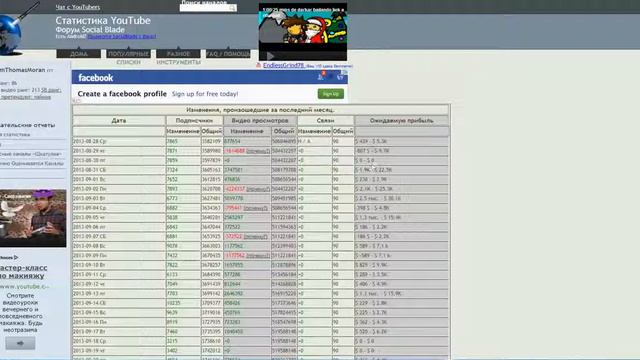Open facebook notifications icon in ad banner
Screen dimensions: 640x360
pyautogui.click(x=321, y=76)
